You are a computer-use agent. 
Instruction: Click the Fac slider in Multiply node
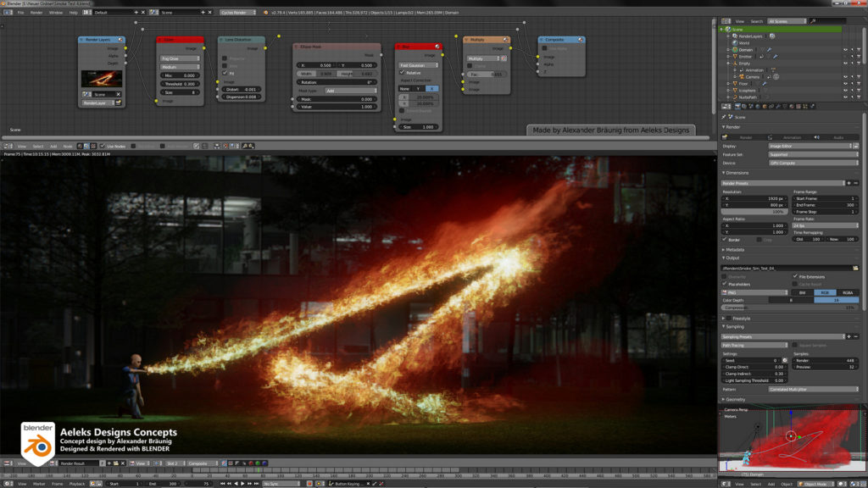[x=486, y=75]
